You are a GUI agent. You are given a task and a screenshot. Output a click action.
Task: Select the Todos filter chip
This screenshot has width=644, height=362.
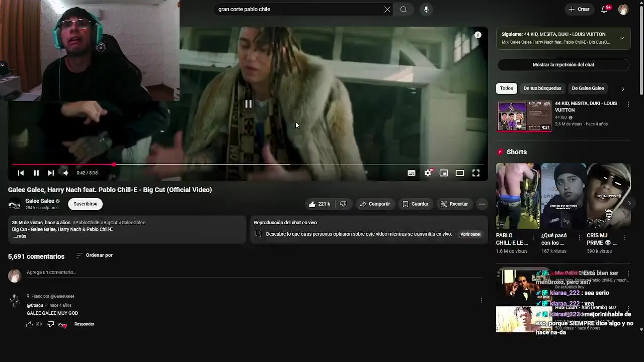tap(506, 88)
